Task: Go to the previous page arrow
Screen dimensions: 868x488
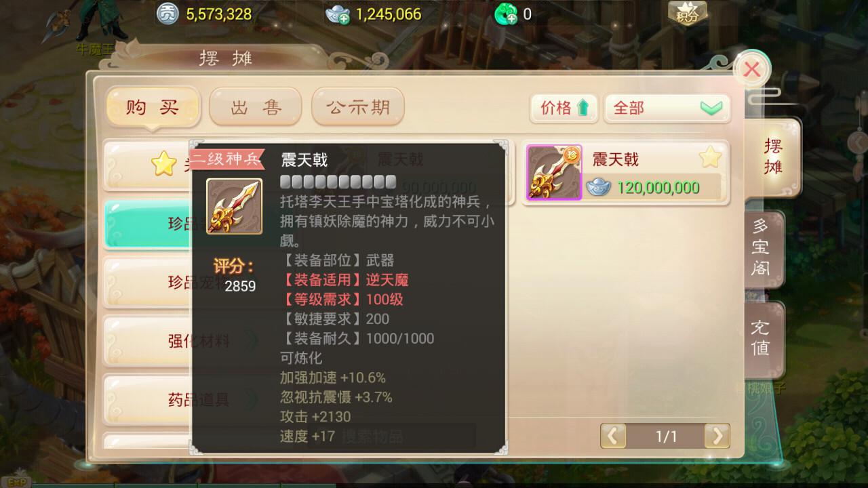Action: pyautogui.click(x=613, y=436)
